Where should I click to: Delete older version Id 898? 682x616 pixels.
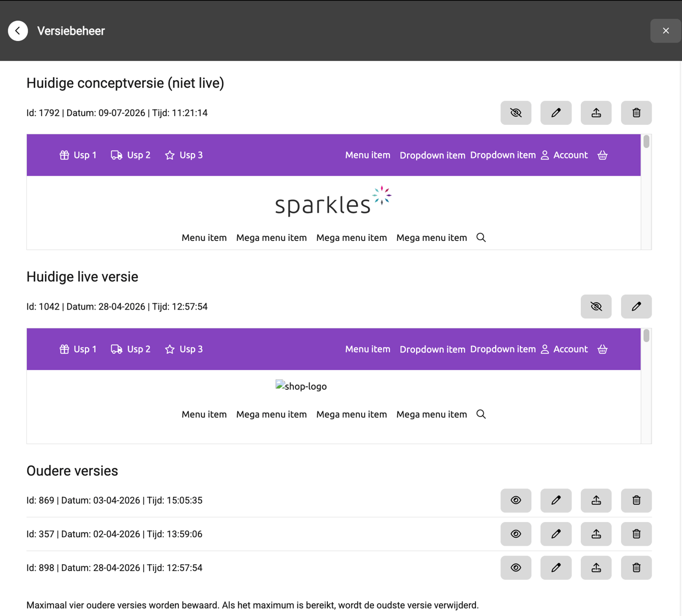tap(636, 568)
